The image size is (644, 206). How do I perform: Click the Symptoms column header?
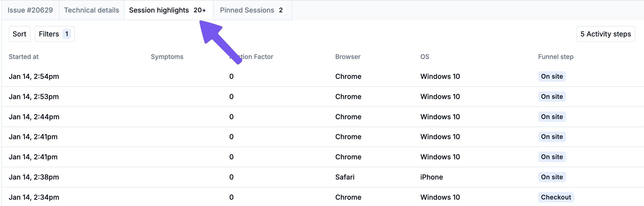[167, 57]
